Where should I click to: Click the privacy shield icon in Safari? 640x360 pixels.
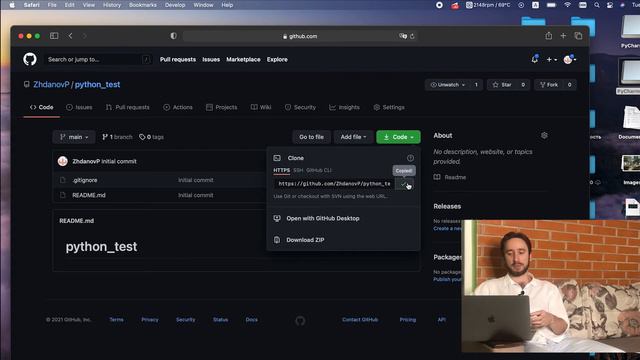pos(173,36)
